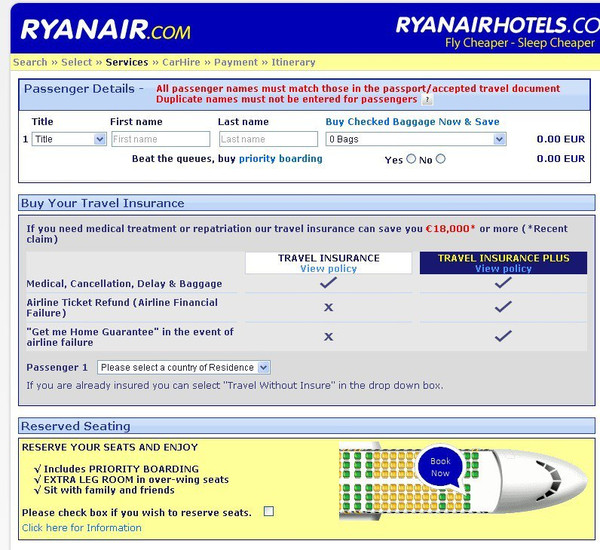Image resolution: width=600 pixels, height=550 pixels.
Task: Open the country of Residence dropdown
Action: tap(183, 368)
